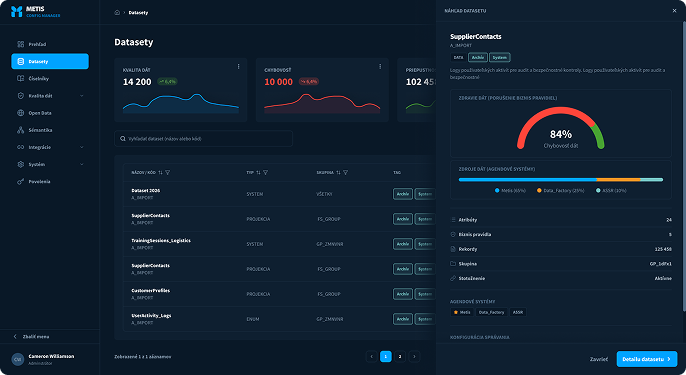Image resolution: width=686 pixels, height=375 pixels.
Task: Select Datasety in the sidebar
Action: coord(50,61)
